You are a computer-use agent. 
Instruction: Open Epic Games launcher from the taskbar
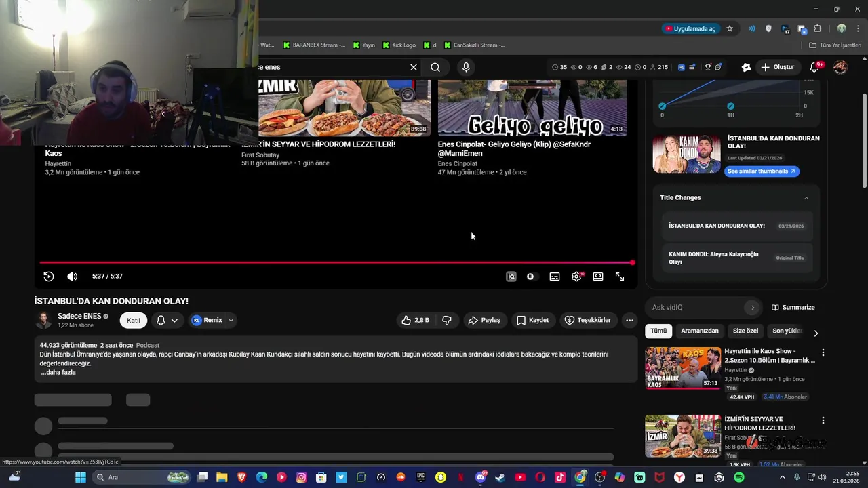[x=421, y=477]
